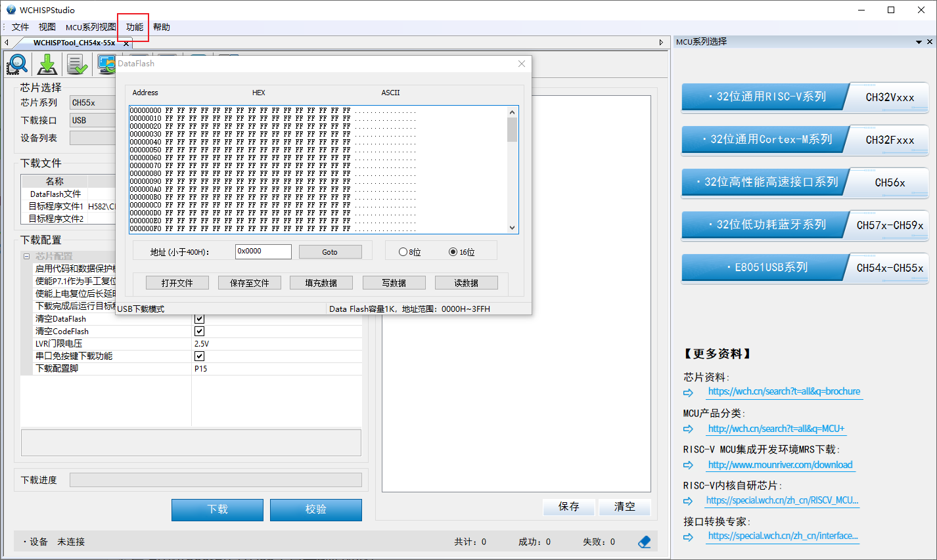Toggle the 串口免按键下载功能 checkbox
The image size is (937, 560).
click(x=199, y=356)
